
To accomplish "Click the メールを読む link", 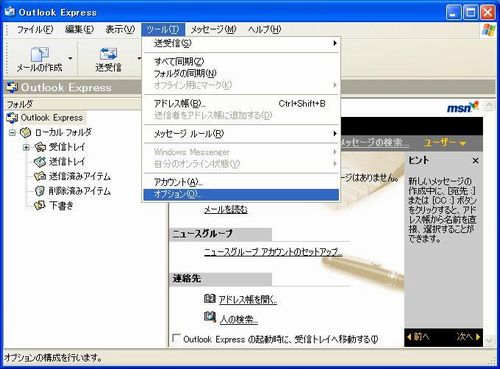I will pyautogui.click(x=226, y=210).
